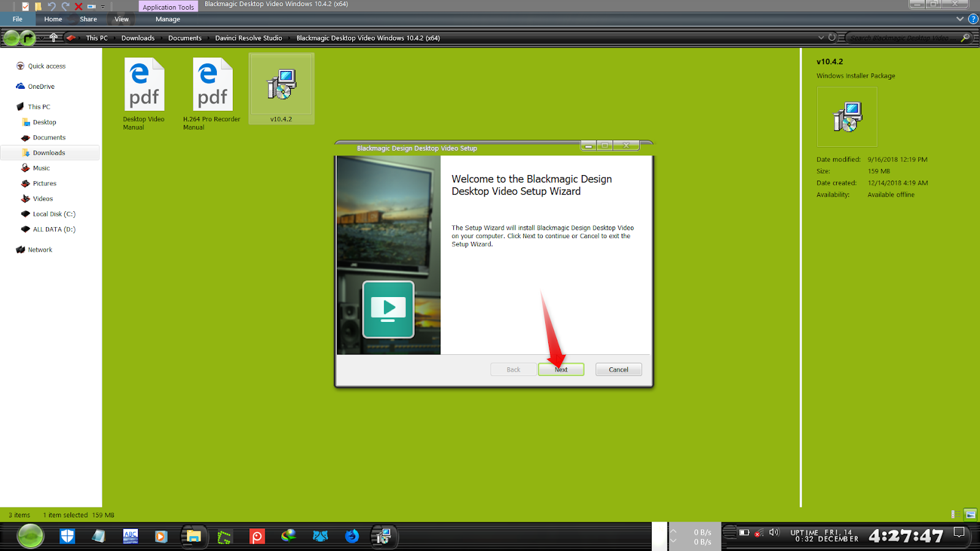The width and height of the screenshot is (980, 551).
Task: Open the Manage ribbon tab
Action: coord(168,19)
